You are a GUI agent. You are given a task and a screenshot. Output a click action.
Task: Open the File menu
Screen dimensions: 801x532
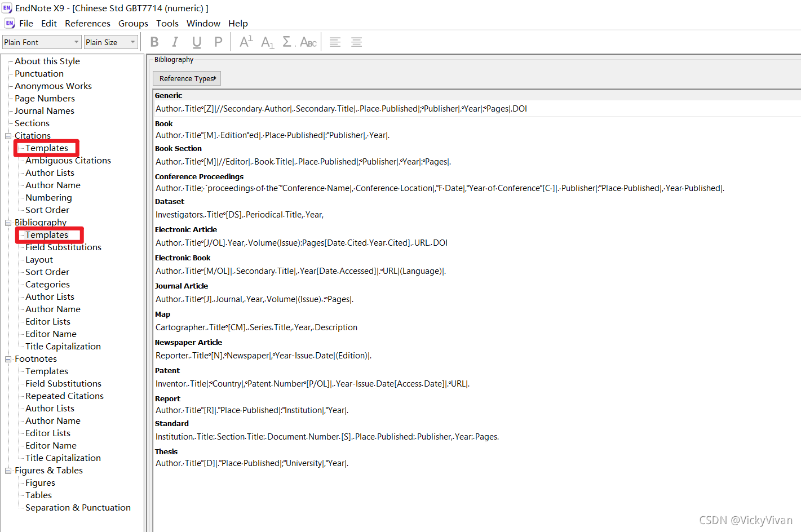click(26, 23)
